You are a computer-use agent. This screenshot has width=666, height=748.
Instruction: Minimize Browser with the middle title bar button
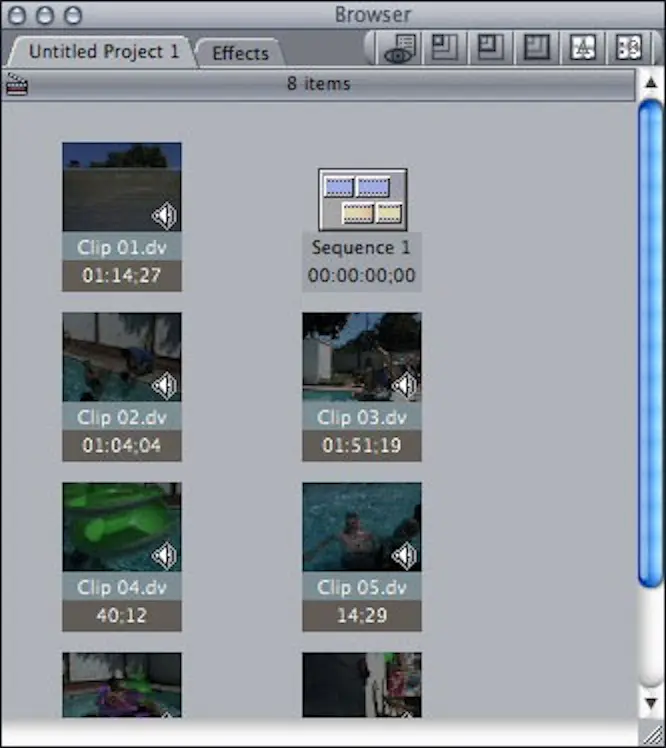[x=45, y=15]
